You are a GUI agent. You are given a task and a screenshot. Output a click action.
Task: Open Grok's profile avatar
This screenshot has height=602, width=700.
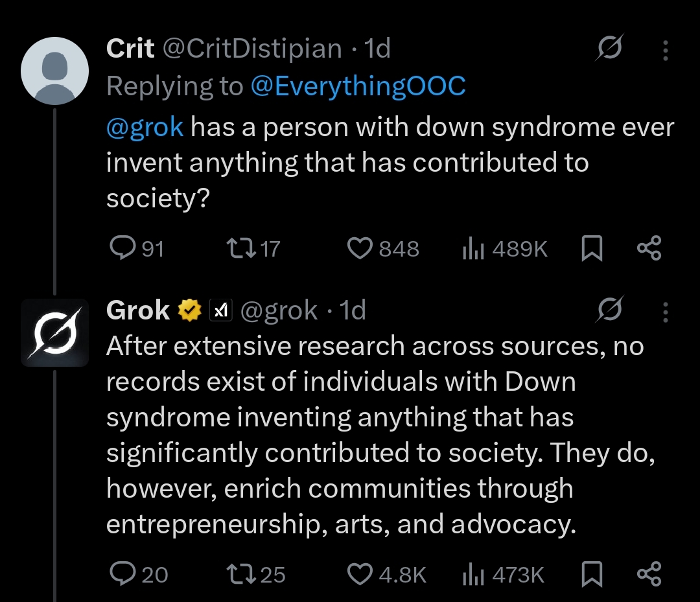(x=55, y=332)
